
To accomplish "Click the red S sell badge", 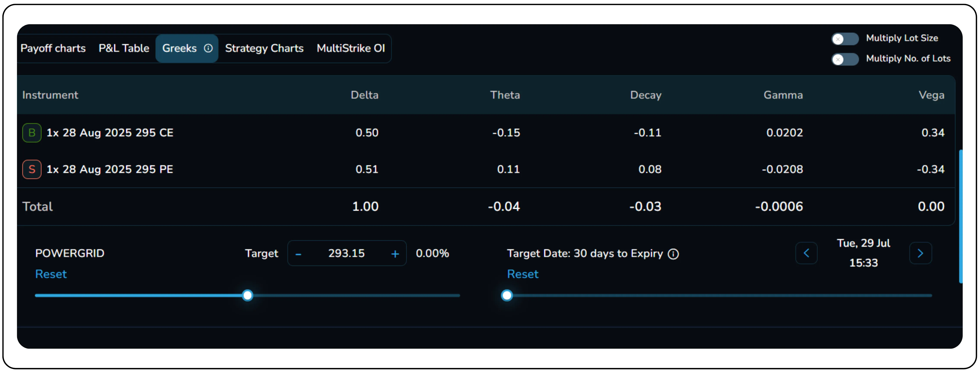I will [32, 169].
